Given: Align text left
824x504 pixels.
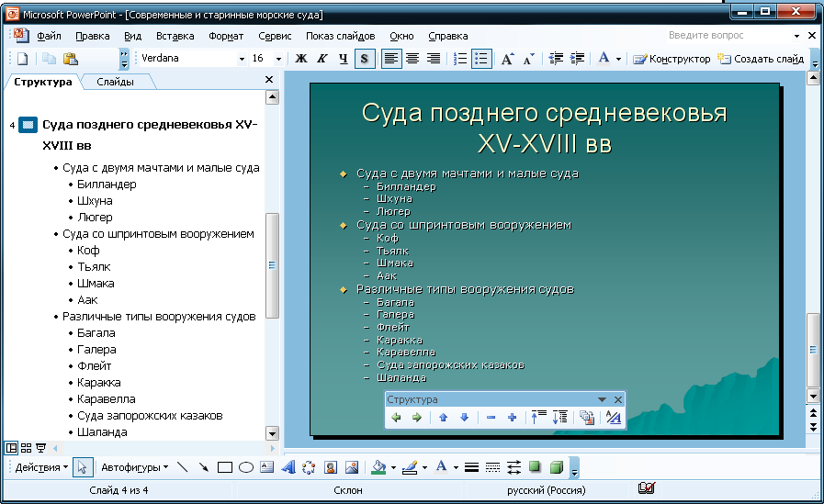Looking at the screenshot, I should [391, 58].
